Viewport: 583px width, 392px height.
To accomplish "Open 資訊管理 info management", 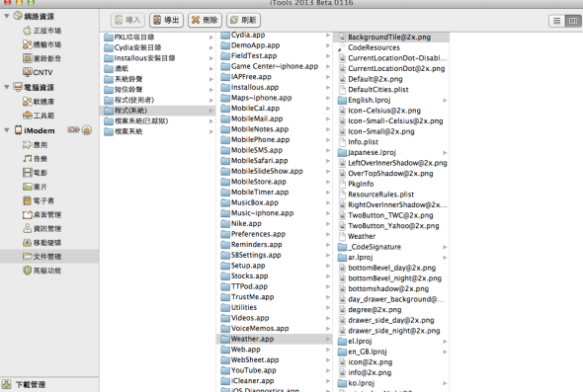I will point(42,228).
